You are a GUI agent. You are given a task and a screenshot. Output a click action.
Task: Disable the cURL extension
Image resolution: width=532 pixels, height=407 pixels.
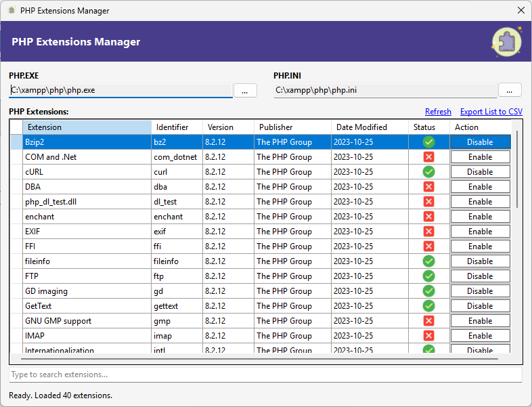click(480, 172)
